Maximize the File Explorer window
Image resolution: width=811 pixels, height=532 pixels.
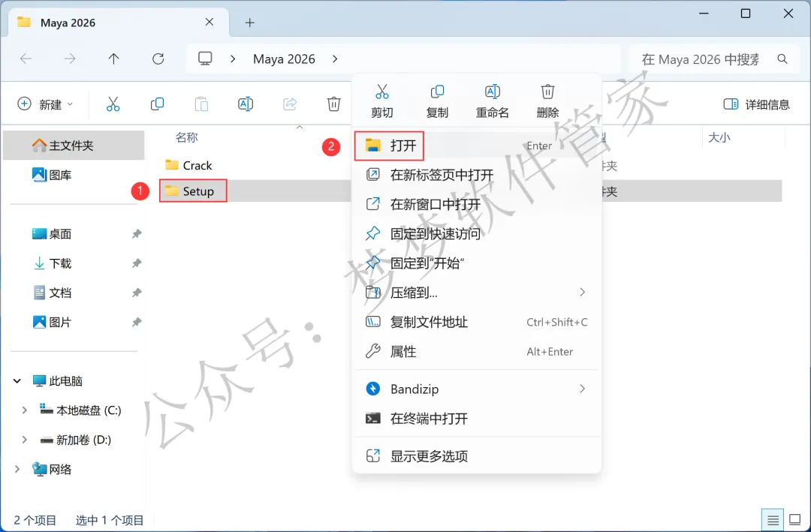(x=746, y=14)
